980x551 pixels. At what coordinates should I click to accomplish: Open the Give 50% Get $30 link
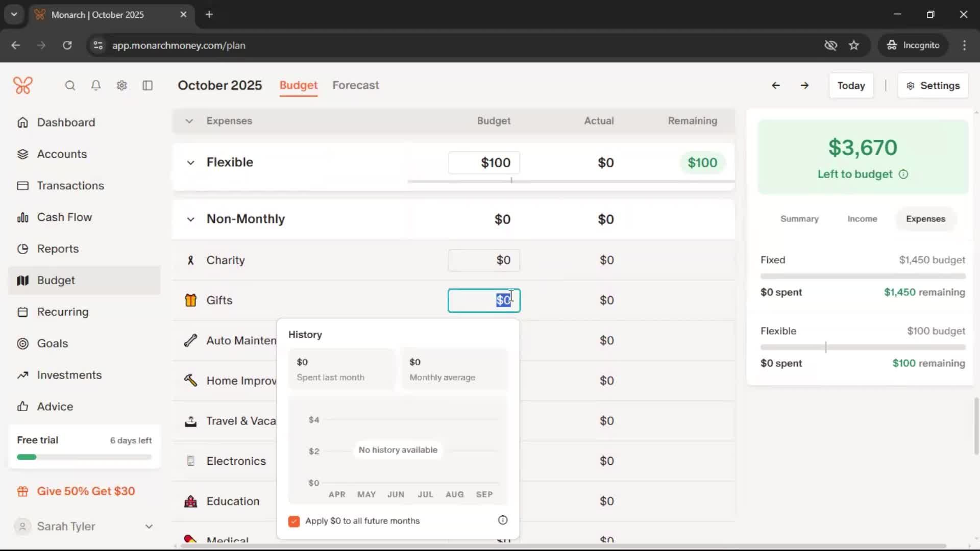coord(86,491)
